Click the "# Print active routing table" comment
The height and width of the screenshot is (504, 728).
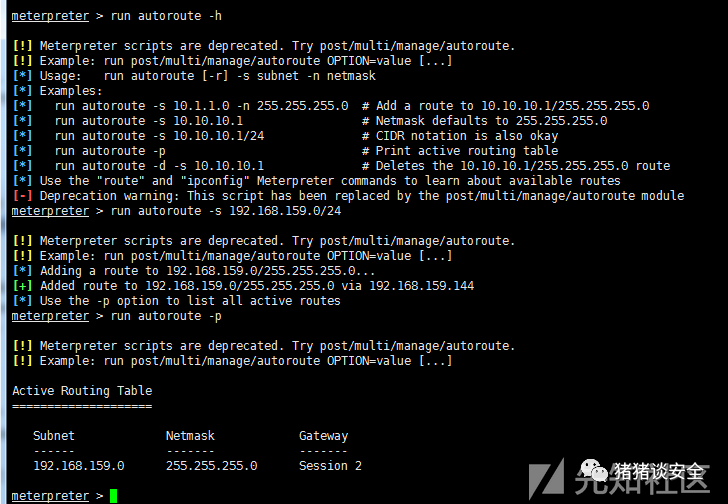coord(460,151)
